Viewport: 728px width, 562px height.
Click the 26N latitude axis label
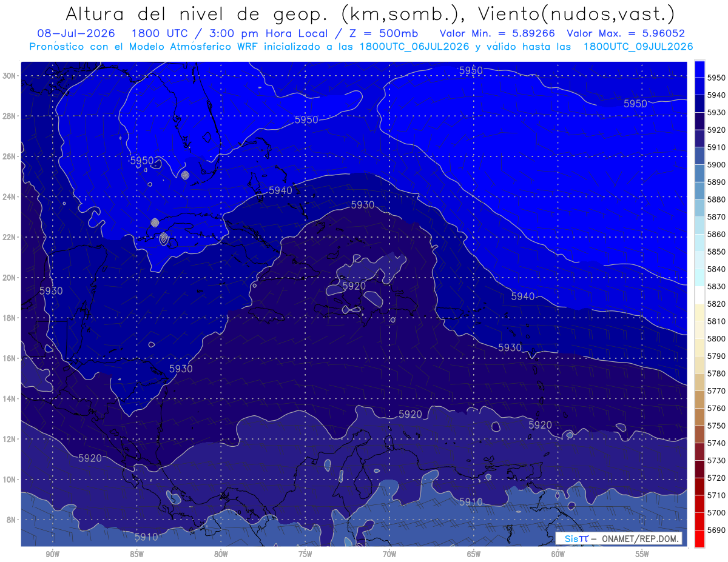coord(10,156)
